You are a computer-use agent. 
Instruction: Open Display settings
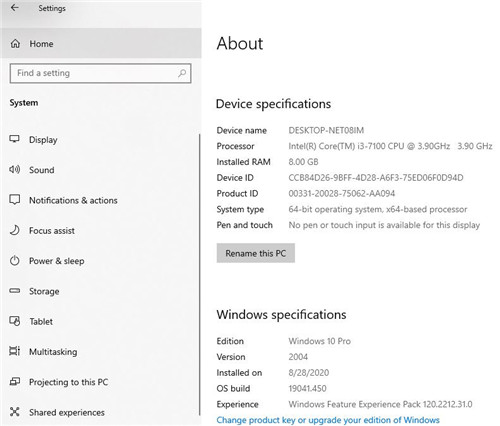(43, 140)
